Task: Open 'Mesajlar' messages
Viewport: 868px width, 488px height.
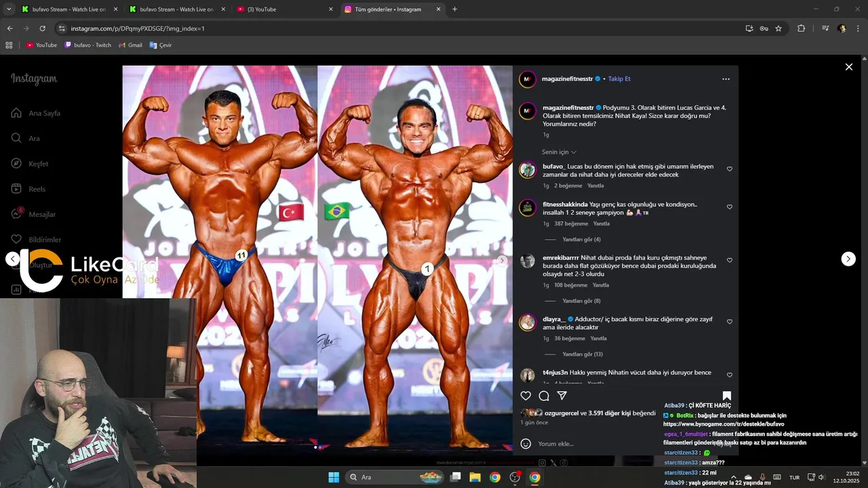Action: [x=33, y=214]
